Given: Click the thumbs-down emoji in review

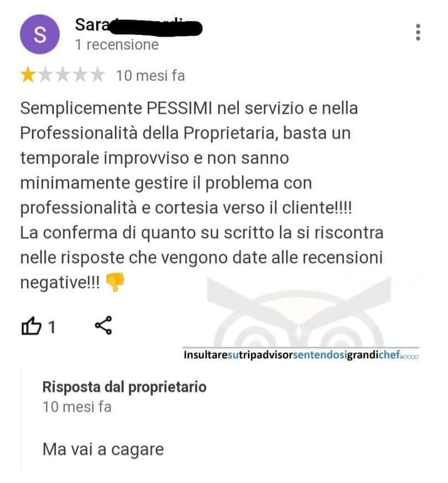Looking at the screenshot, I should point(115,282).
